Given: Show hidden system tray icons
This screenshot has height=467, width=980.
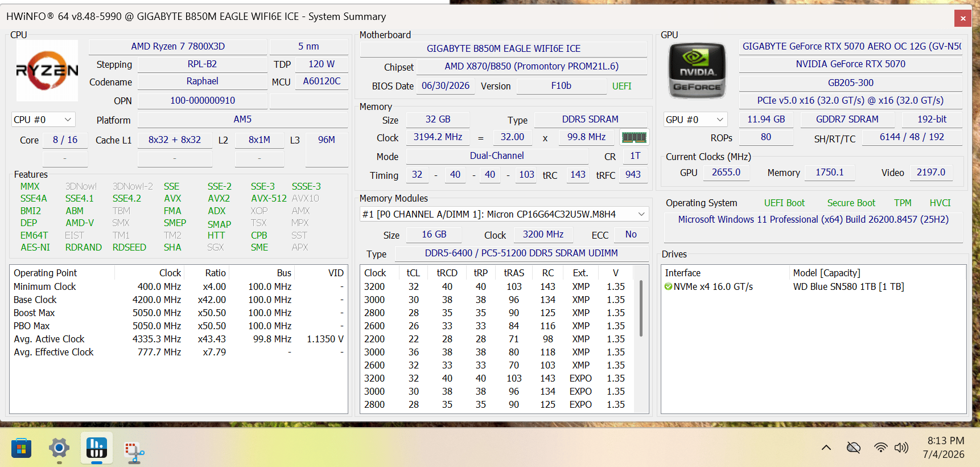Looking at the screenshot, I should 826,448.
